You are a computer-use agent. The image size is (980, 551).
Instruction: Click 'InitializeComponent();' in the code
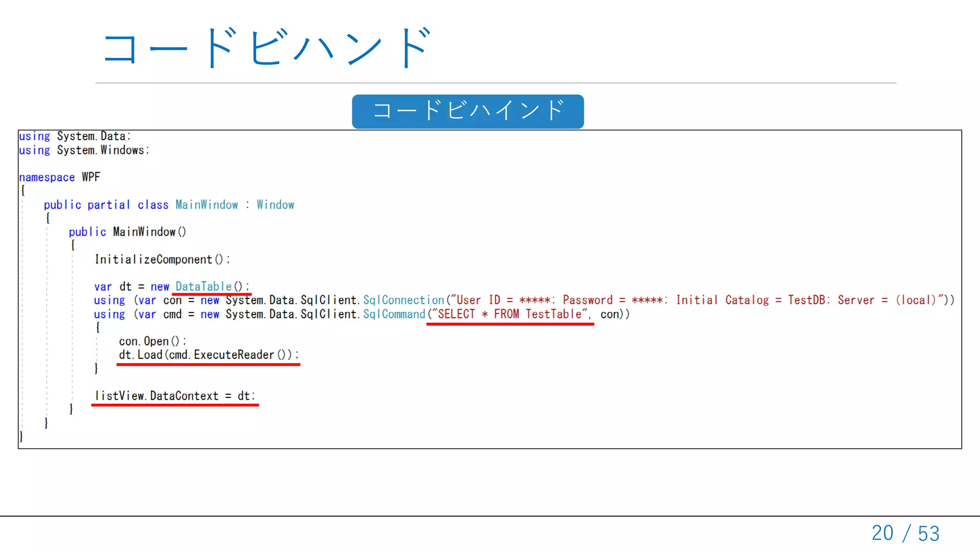162,259
